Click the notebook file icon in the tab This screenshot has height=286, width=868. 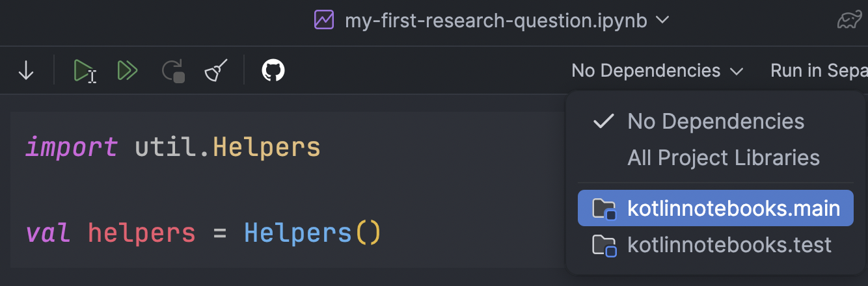[x=323, y=20]
